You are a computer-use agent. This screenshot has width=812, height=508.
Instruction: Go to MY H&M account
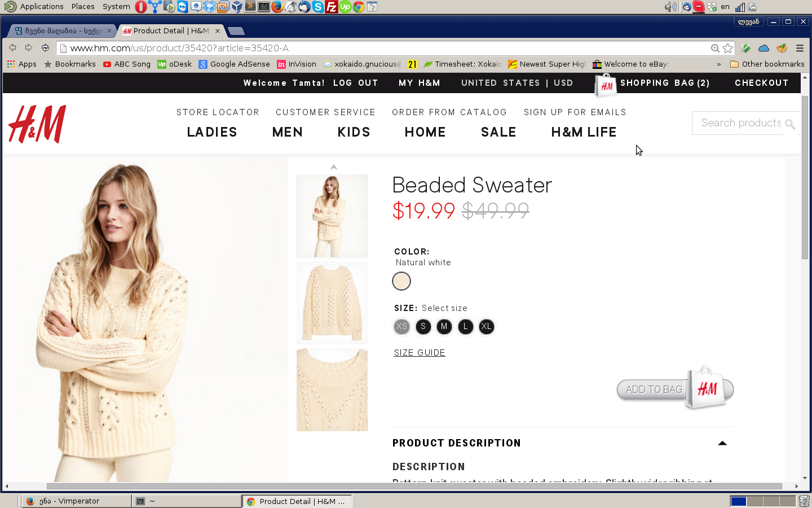[420, 83]
